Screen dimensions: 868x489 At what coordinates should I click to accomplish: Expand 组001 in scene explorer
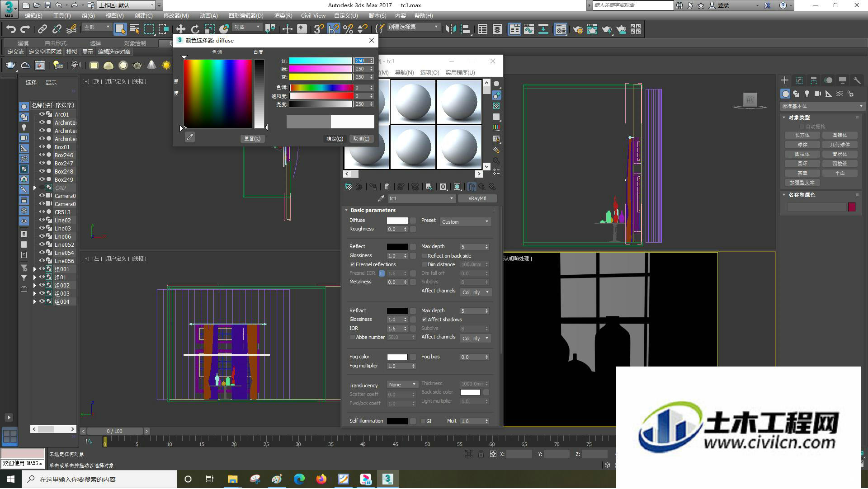(35, 269)
